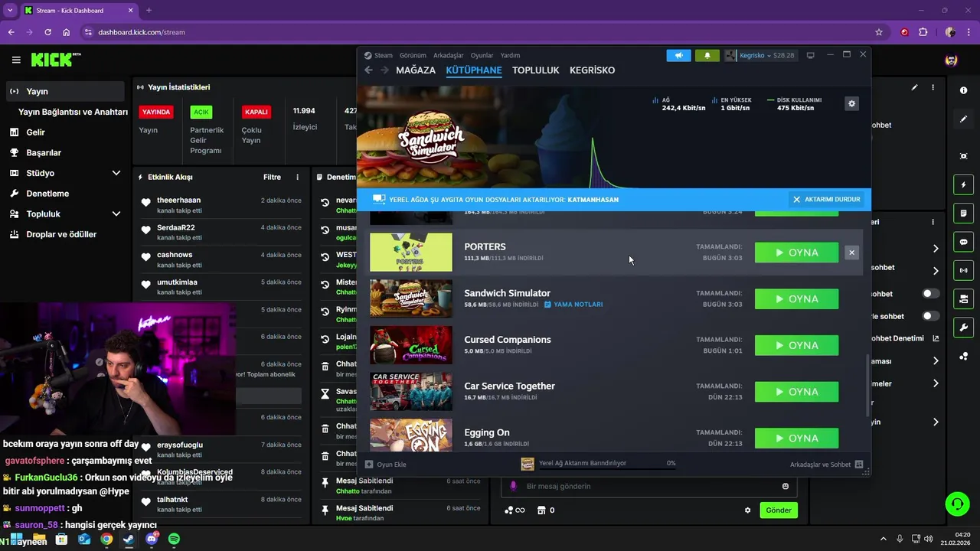Open chat settings gear near Gönder
The image size is (980, 551).
coord(748,510)
